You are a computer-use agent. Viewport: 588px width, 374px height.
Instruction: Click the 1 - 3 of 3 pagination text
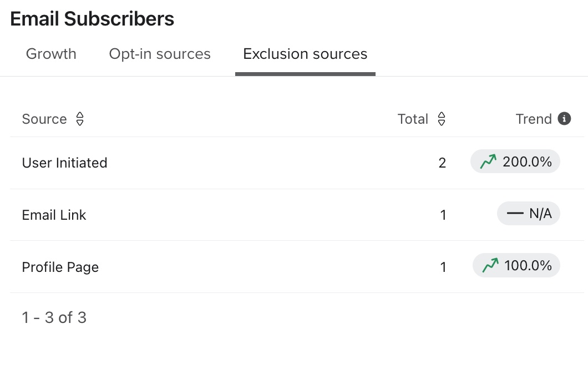point(54,317)
